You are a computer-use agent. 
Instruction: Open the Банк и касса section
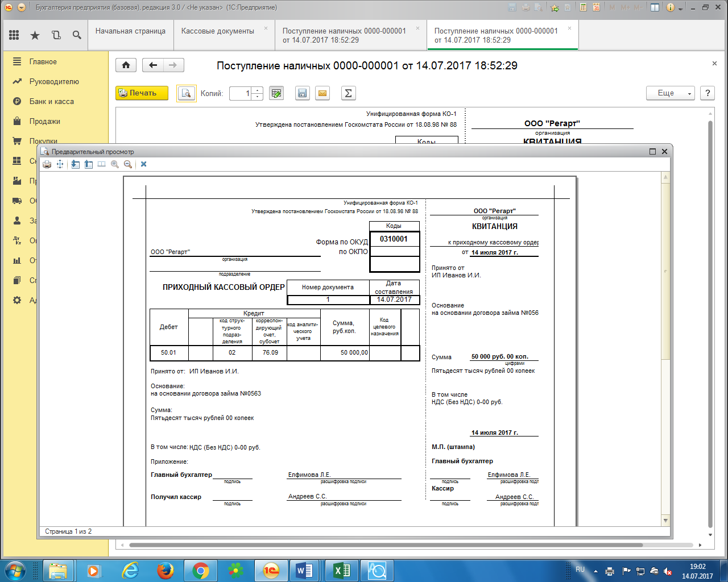pos(52,101)
